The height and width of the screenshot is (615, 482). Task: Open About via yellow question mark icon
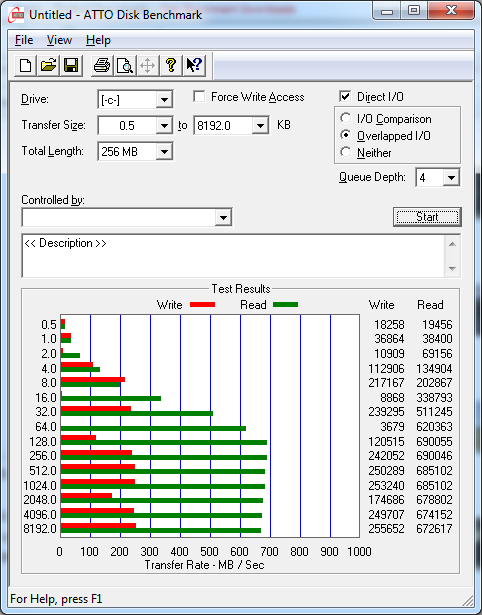[x=171, y=65]
